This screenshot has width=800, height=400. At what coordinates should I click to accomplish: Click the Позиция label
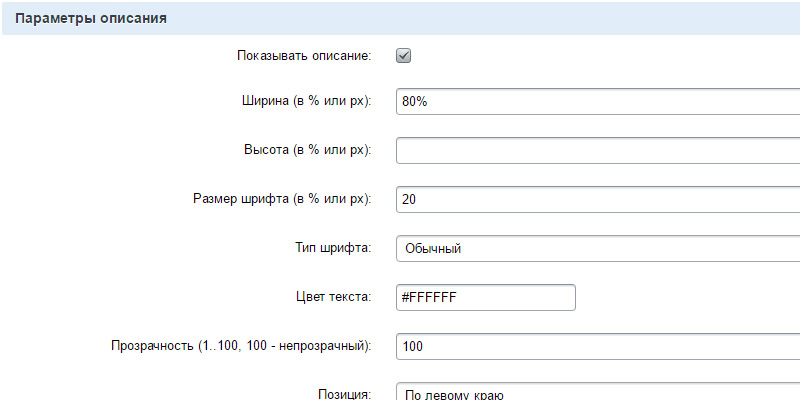pos(345,394)
